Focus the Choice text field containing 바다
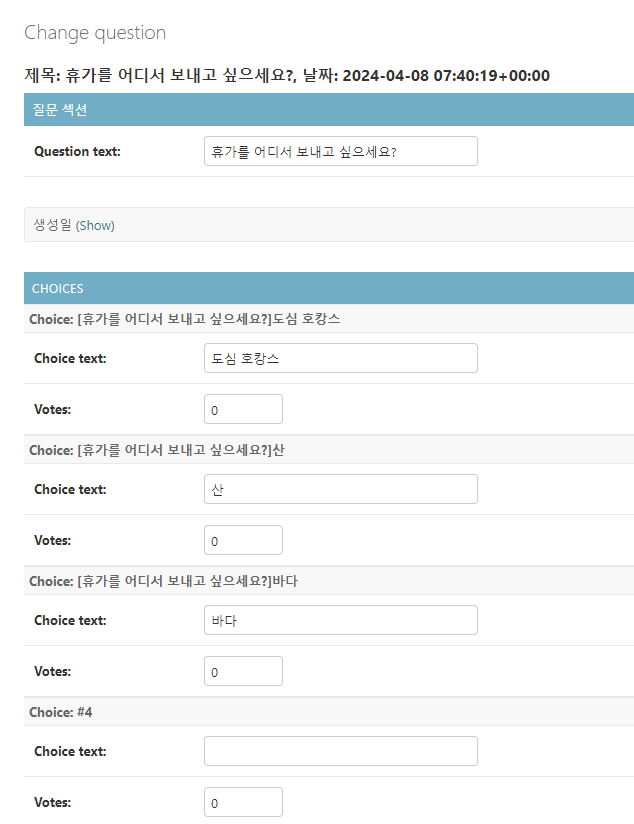 coord(340,620)
